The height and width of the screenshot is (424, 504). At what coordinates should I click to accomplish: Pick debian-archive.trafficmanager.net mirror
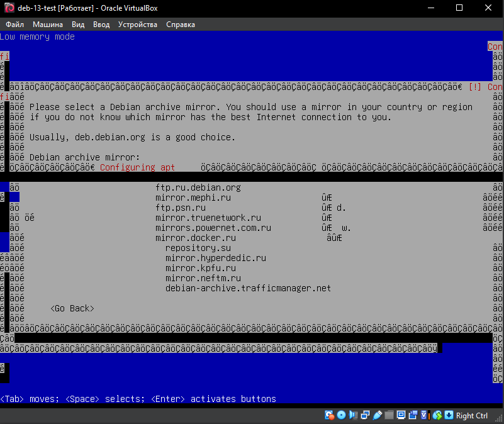coord(248,288)
